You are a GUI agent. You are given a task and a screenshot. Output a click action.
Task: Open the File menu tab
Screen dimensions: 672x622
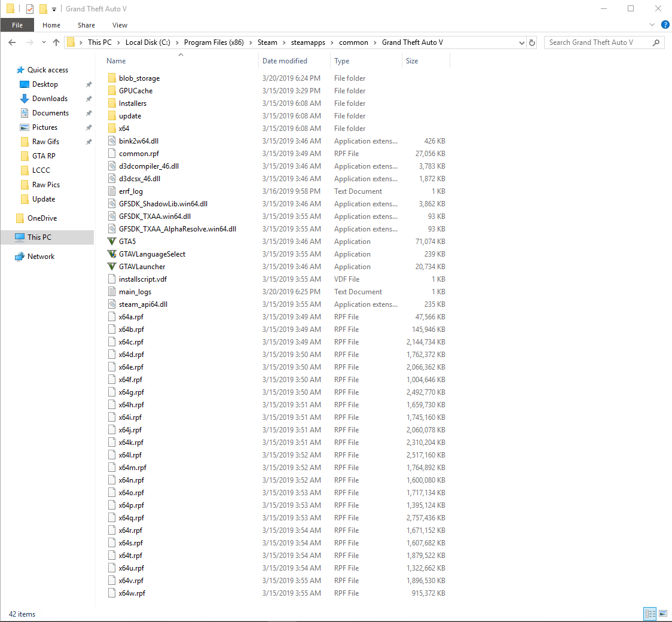click(x=17, y=25)
